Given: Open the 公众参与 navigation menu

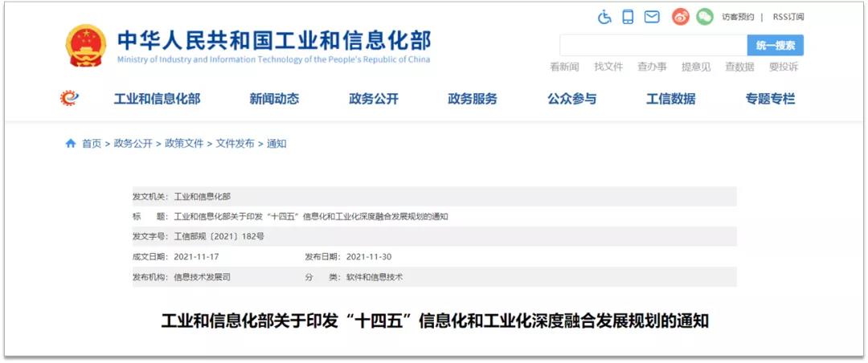Looking at the screenshot, I should tap(572, 99).
